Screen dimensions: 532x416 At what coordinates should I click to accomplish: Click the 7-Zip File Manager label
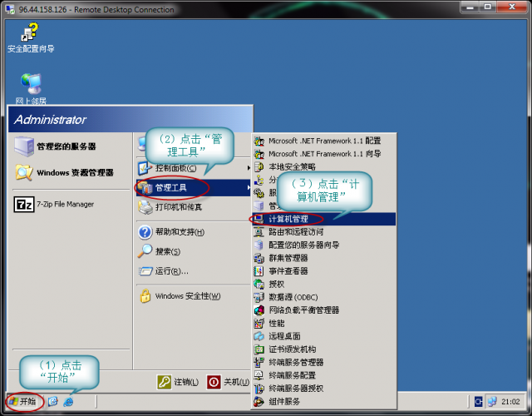click(65, 204)
